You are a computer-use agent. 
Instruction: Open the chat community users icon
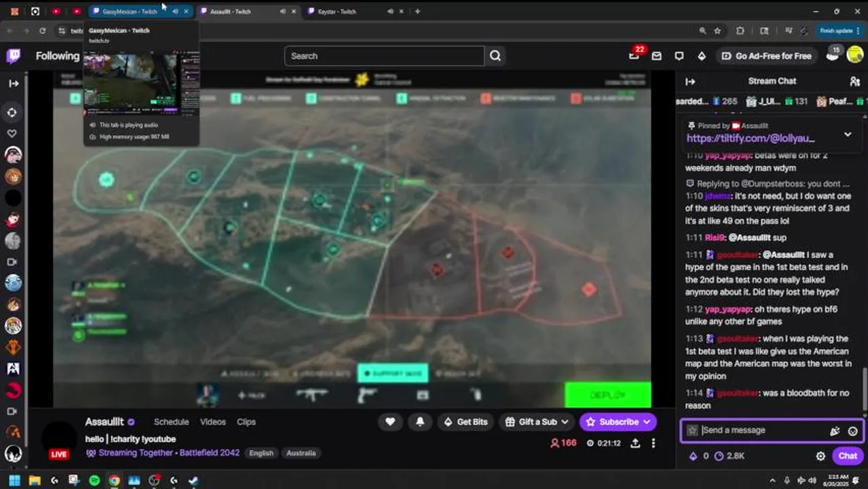click(x=854, y=81)
